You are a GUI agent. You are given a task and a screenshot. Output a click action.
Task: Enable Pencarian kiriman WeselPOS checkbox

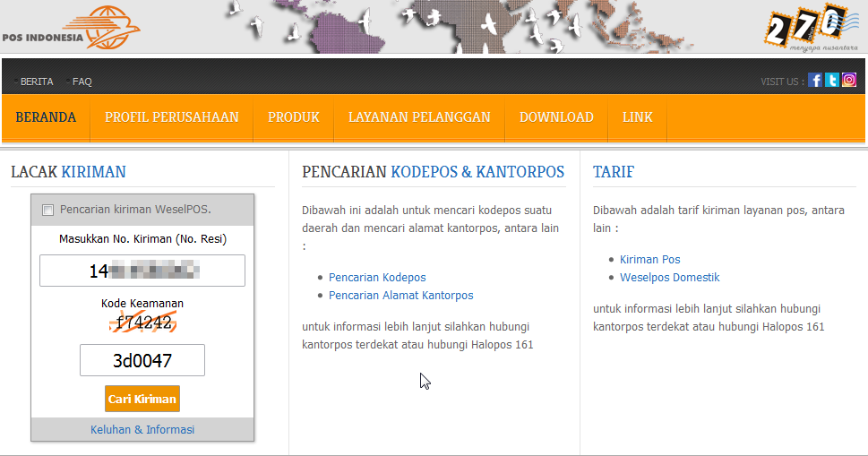tap(47, 210)
